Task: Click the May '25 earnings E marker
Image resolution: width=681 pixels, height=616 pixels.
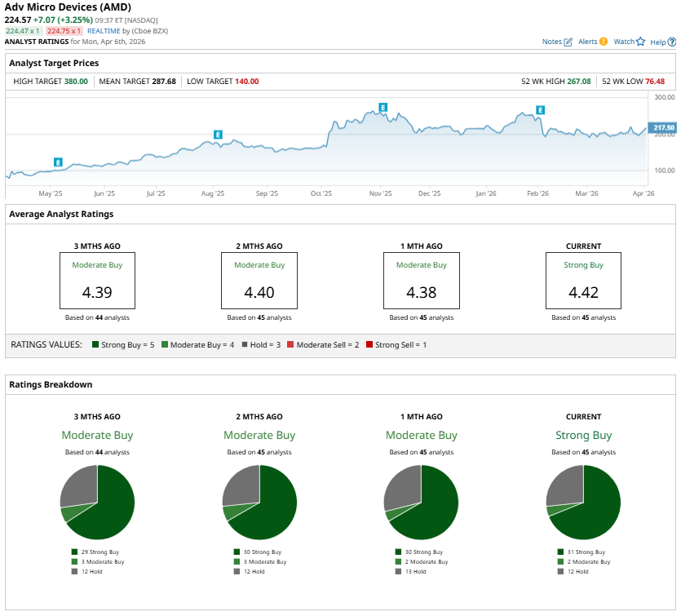Action: click(x=58, y=162)
